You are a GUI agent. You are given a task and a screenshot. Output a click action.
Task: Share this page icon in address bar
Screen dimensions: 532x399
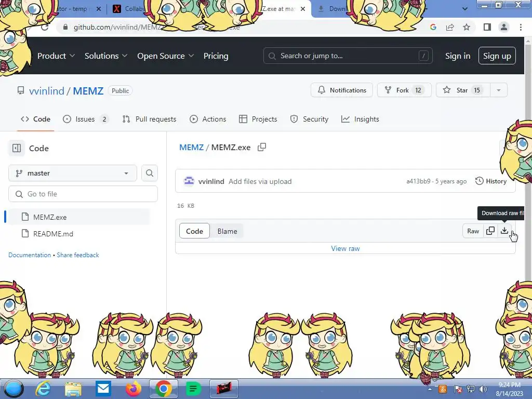450,27
